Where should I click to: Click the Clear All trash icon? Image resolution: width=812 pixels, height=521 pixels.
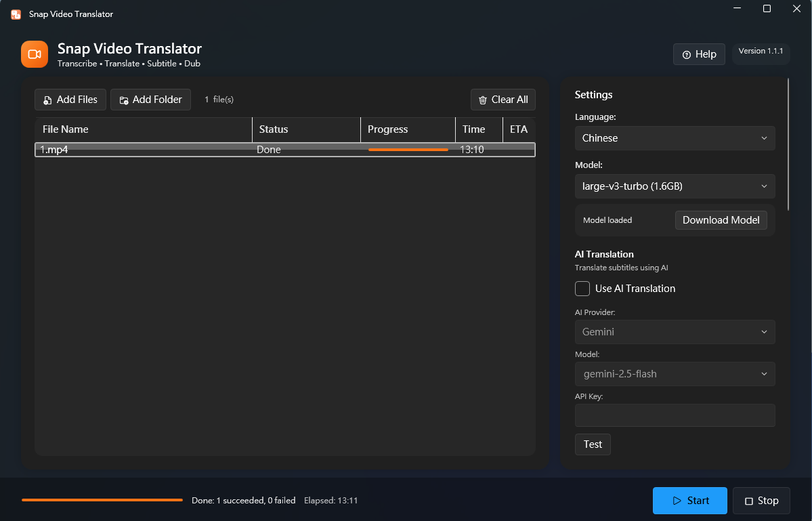483,100
